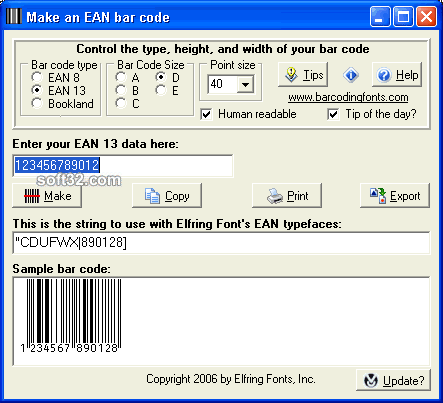The height and width of the screenshot is (403, 443).
Task: Click the sample bar code image
Action: [71, 316]
